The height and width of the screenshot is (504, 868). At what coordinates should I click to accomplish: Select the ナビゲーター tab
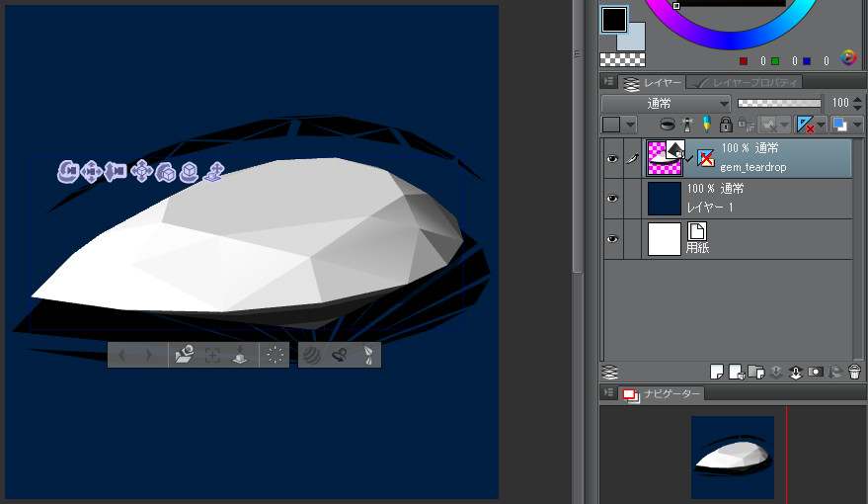point(662,394)
